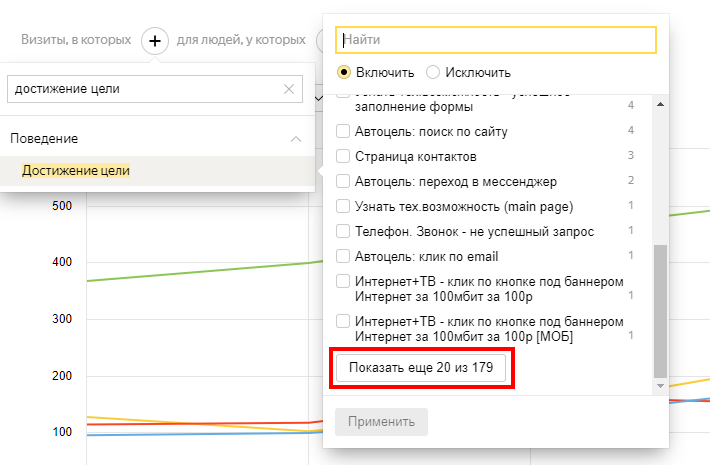Select the "Исключить" radio button

click(x=433, y=72)
